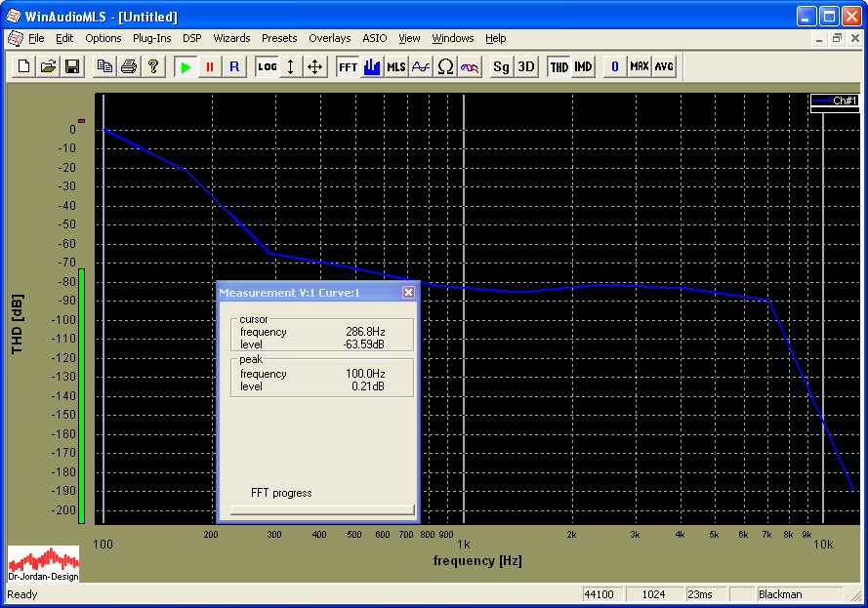Click the Save floppy disk icon
Screen dimensions: 868x608
pyautogui.click(x=71, y=66)
